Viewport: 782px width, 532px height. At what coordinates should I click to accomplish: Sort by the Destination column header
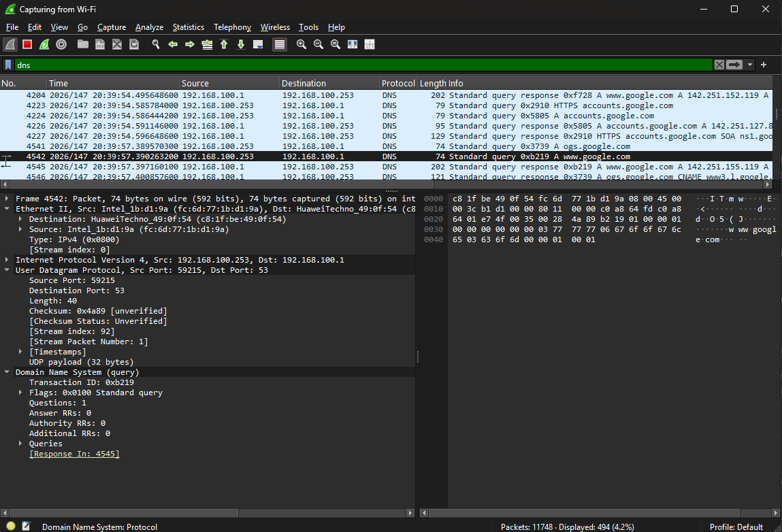329,83
